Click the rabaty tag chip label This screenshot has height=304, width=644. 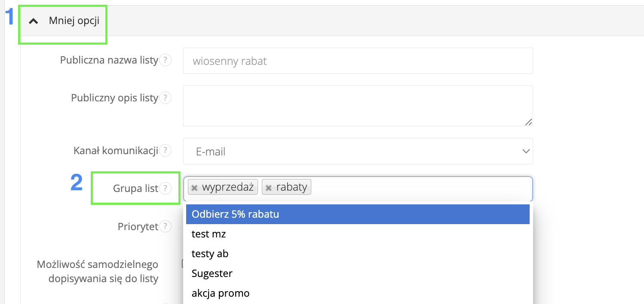tap(291, 187)
